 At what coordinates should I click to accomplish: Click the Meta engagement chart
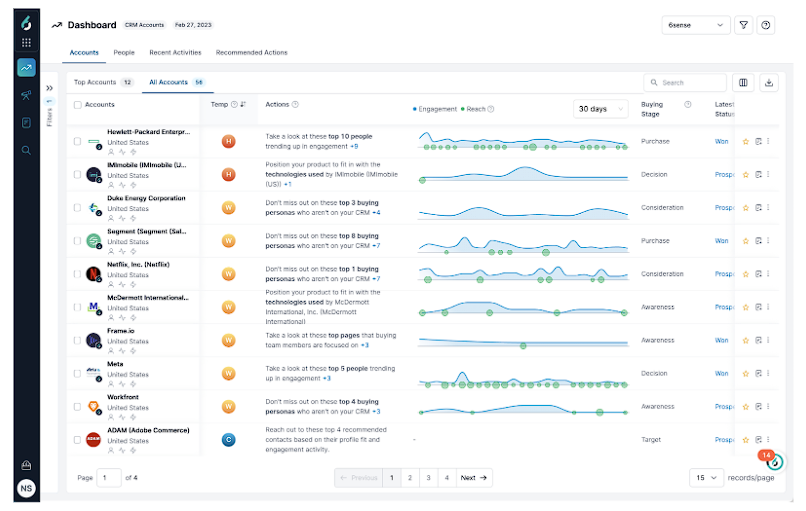[x=523, y=379]
